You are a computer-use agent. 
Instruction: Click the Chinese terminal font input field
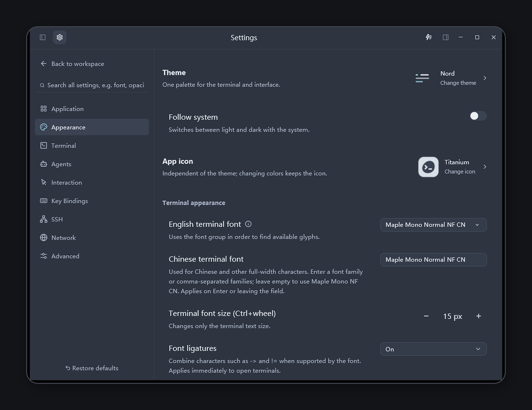pos(433,260)
